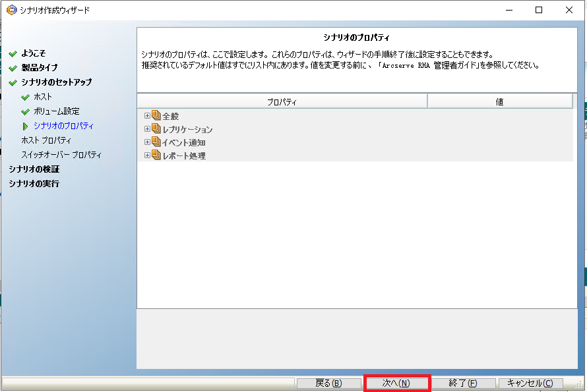Click the レポート処理 folder icon
The height and width of the screenshot is (392, 587).
156,155
